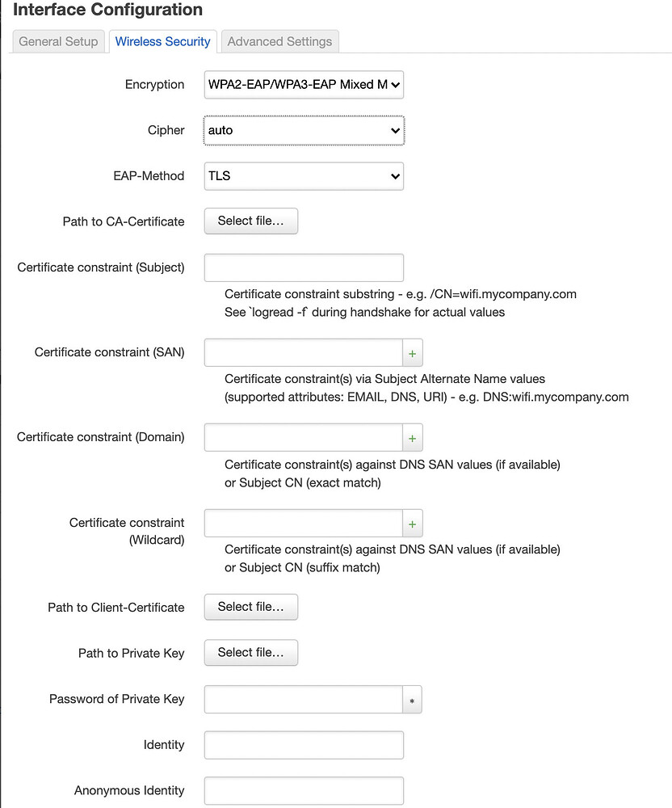Image resolution: width=672 pixels, height=808 pixels.
Task: Click the Anonymous Identity field
Action: click(x=303, y=790)
